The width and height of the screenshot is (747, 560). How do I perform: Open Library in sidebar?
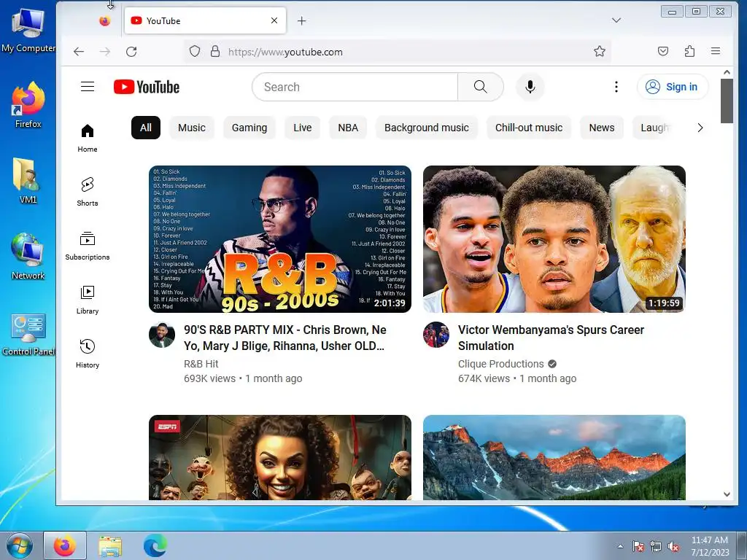coord(88,300)
